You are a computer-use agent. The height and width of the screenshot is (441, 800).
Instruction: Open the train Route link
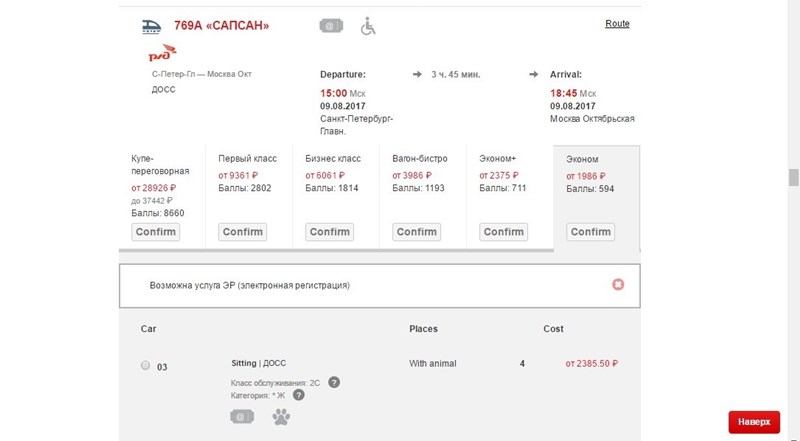point(617,23)
